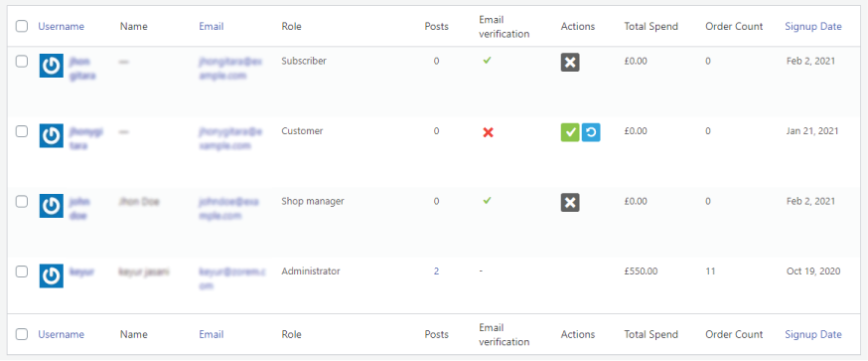Click avatar icon of the Subscriber user
This screenshot has width=868, height=361.
[51, 66]
